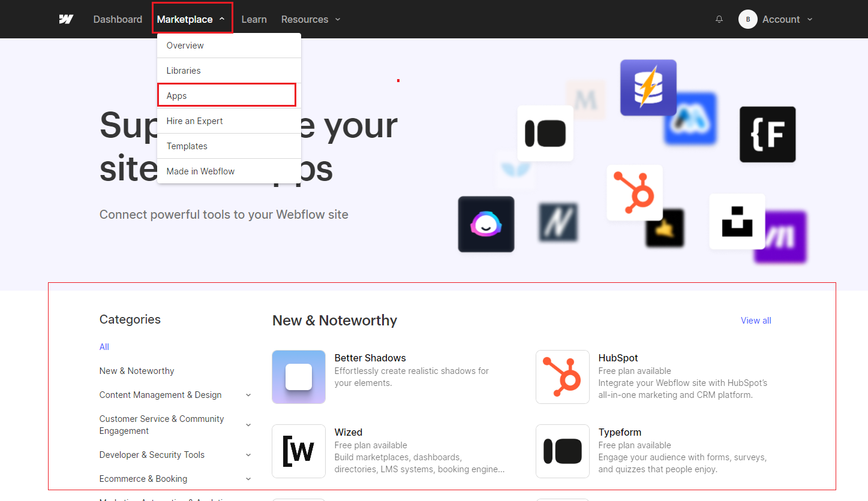
Task: Select the All category filter
Action: [104, 347]
